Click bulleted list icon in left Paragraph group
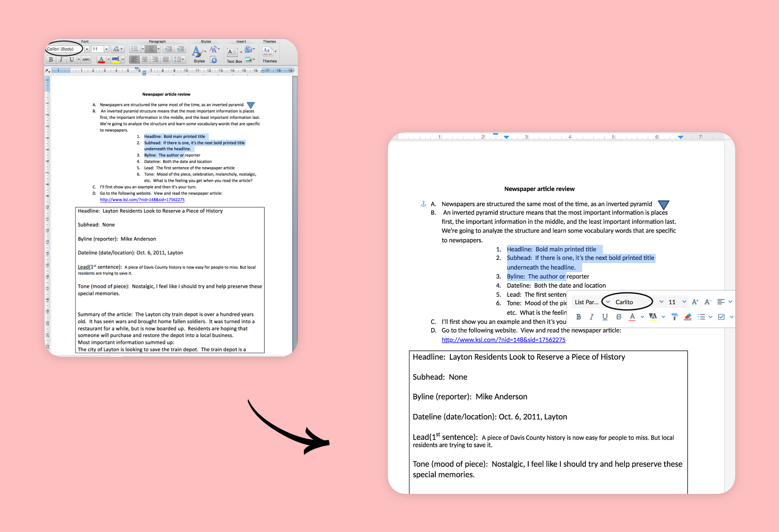The height and width of the screenshot is (532, 779). 135,49
